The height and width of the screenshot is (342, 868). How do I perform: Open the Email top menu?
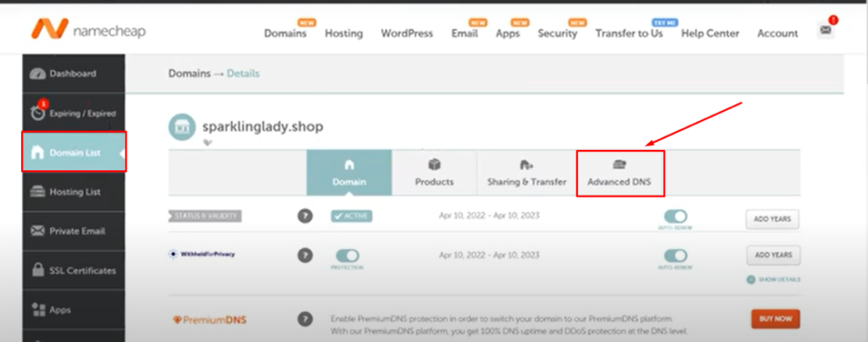click(465, 33)
